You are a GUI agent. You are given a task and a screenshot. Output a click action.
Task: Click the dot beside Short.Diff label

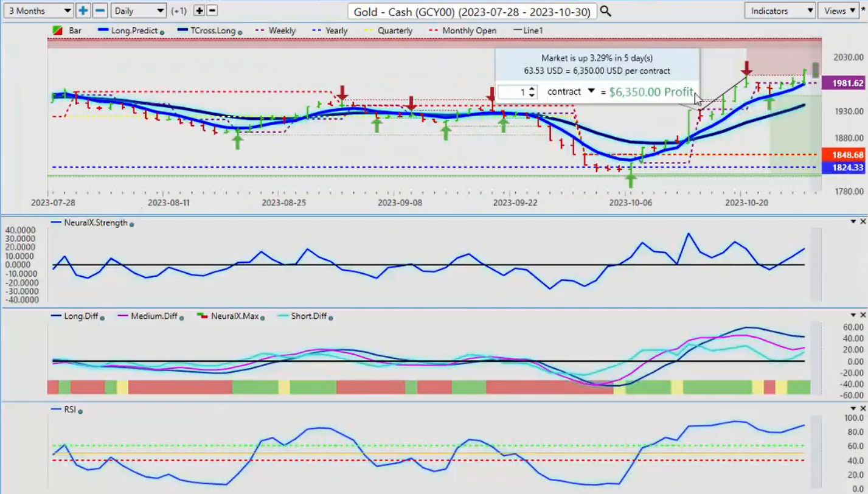(x=330, y=318)
